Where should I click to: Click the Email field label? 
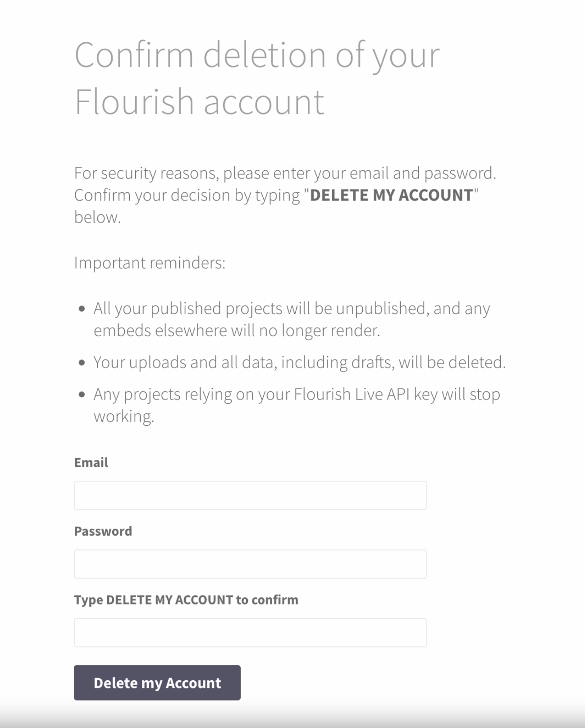tap(91, 463)
